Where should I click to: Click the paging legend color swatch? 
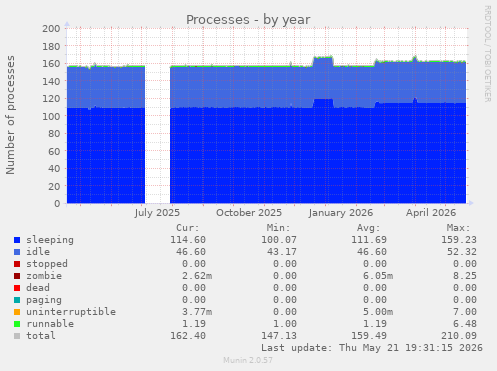click(x=17, y=300)
